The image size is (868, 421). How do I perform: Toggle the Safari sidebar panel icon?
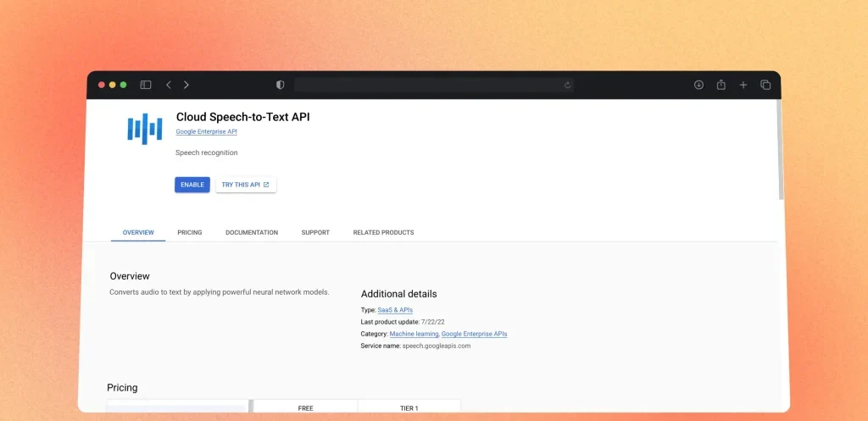(146, 85)
